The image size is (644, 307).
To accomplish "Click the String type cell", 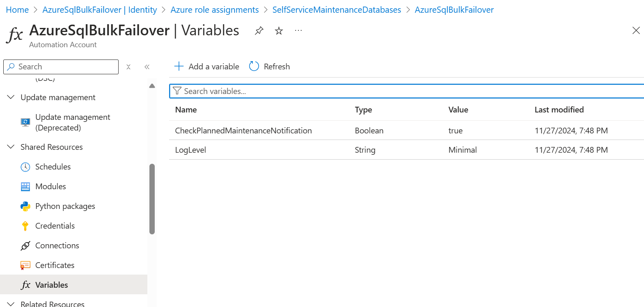I will [365, 150].
